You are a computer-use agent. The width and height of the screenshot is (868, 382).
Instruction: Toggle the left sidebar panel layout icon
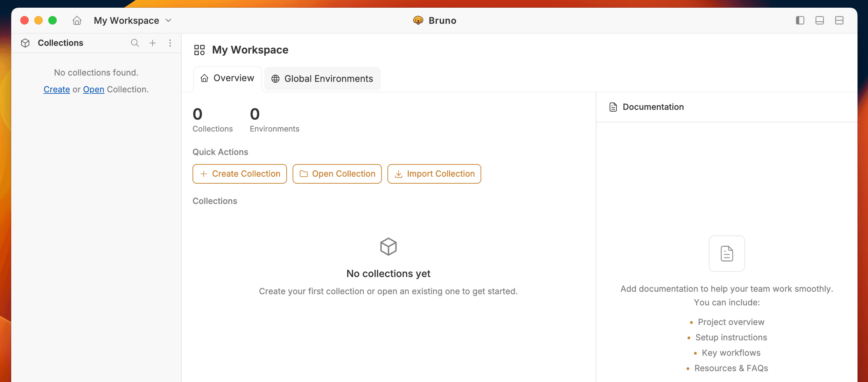[800, 21]
